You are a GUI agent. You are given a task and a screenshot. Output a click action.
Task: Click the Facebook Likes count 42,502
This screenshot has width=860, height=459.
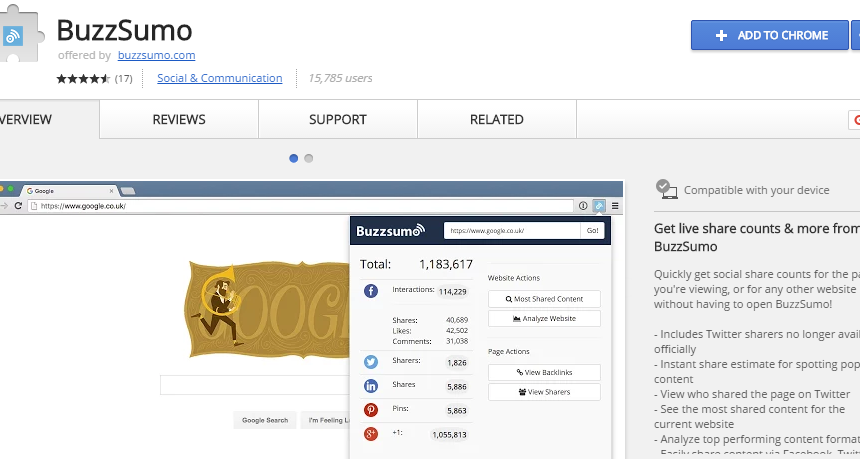point(457,331)
